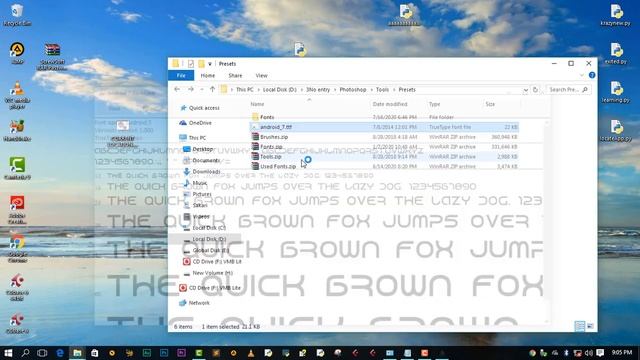The image size is (640, 360).
Task: Select Brushes.zip archive
Action: (x=384, y=137)
